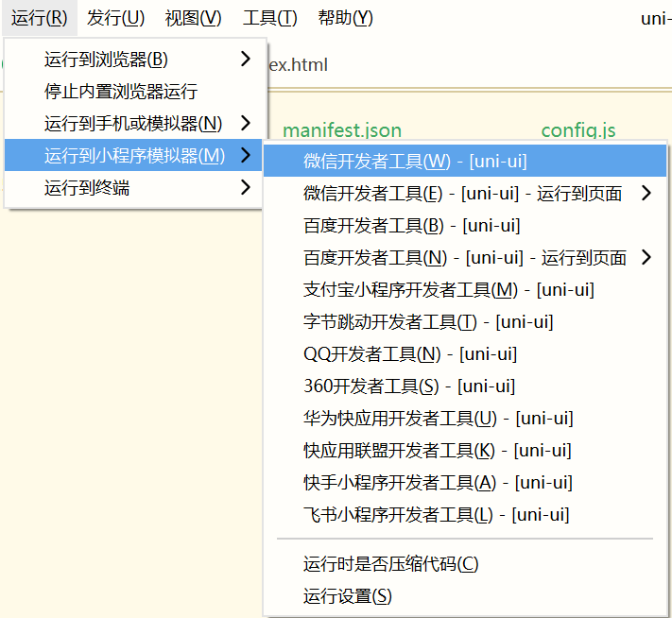This screenshot has height=618, width=672.
Task: Run in 快应用联盟开发者工具(K)
Action: coord(465,451)
